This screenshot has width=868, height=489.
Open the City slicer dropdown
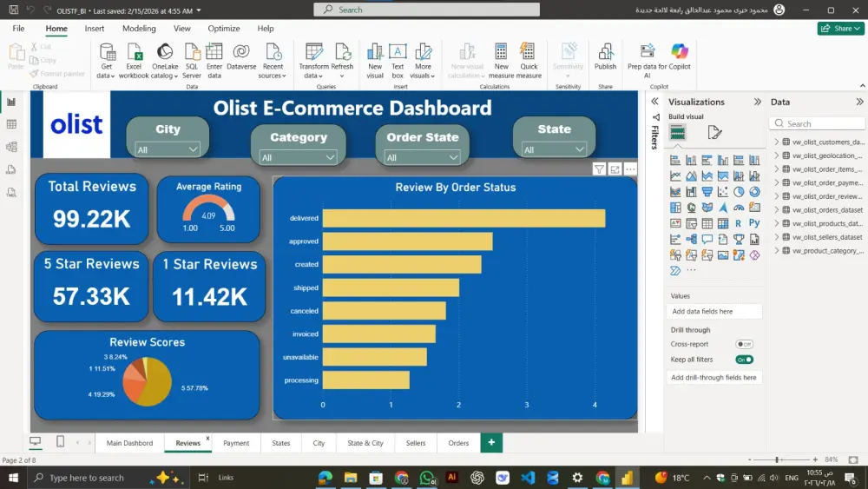click(168, 149)
